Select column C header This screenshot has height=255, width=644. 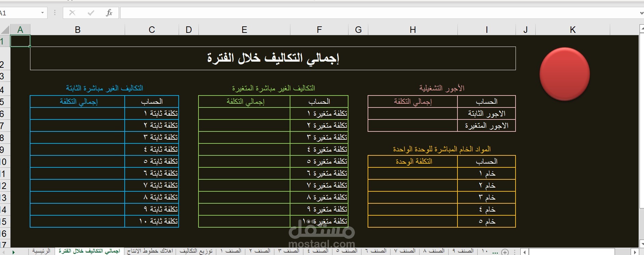click(152, 30)
